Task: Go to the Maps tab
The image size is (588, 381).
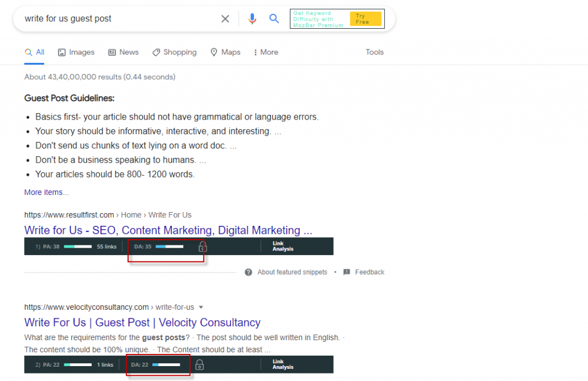Action: click(225, 52)
